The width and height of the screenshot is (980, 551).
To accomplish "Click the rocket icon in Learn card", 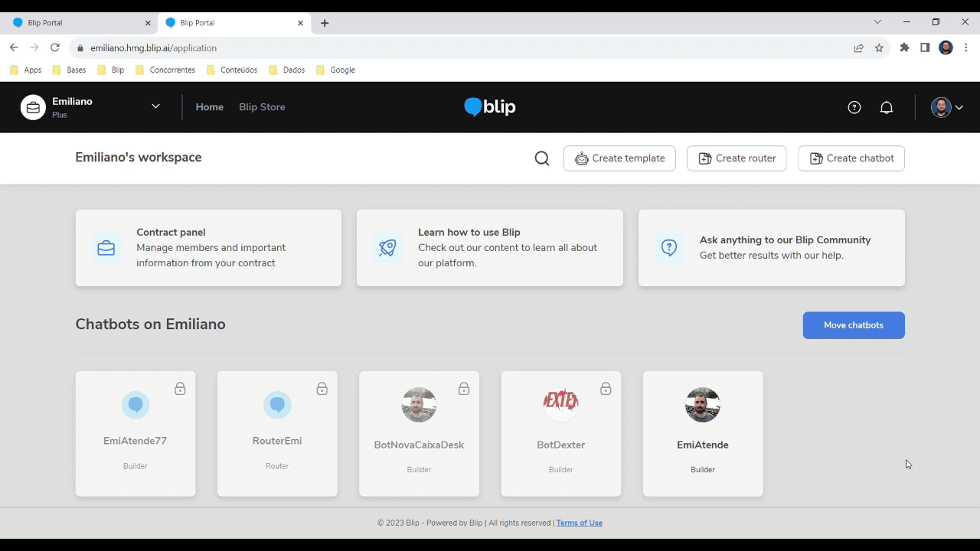I will coord(387,248).
